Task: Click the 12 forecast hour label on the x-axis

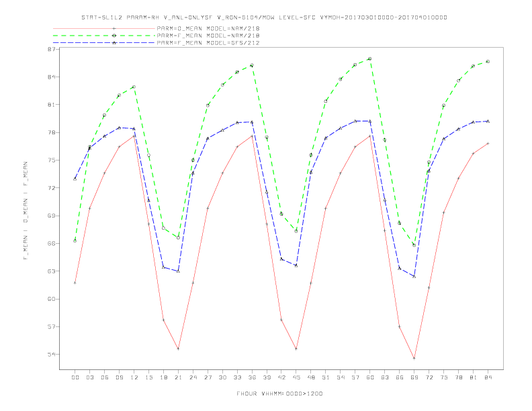Action: pyautogui.click(x=134, y=377)
